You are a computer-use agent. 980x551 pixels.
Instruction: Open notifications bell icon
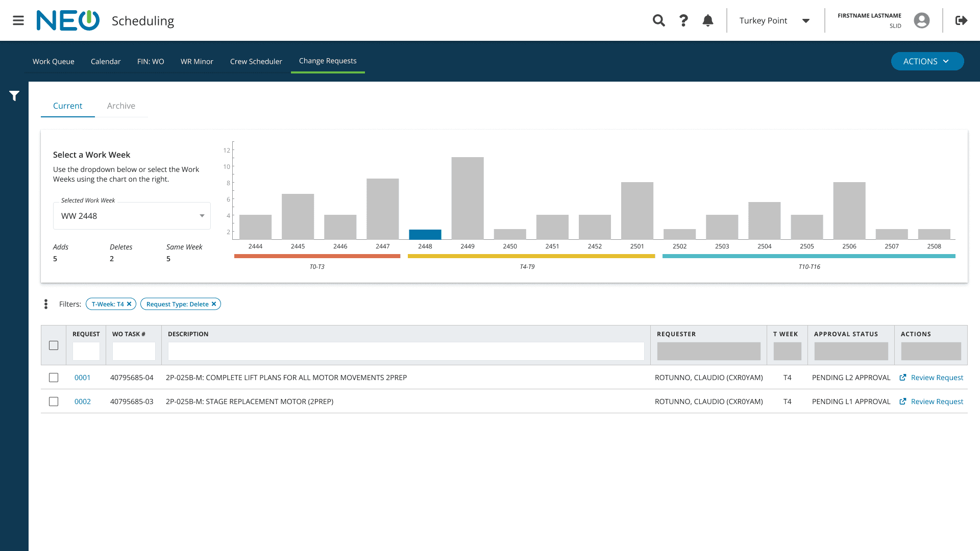pos(708,20)
